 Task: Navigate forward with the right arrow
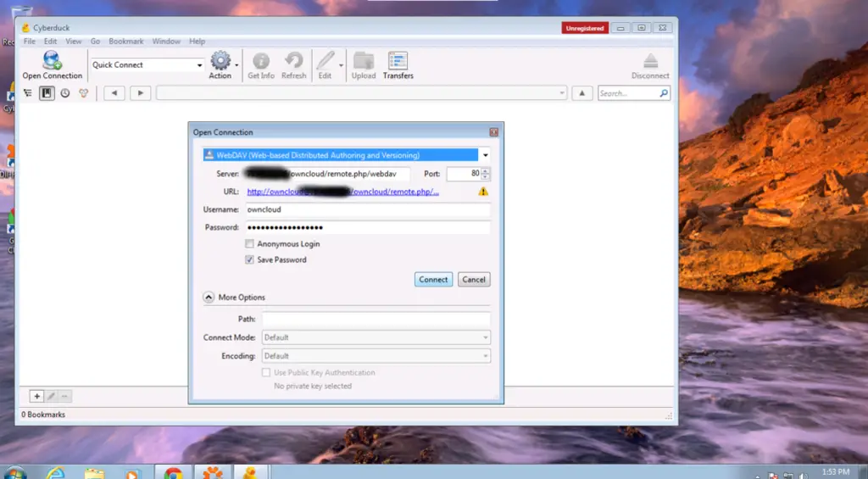140,93
